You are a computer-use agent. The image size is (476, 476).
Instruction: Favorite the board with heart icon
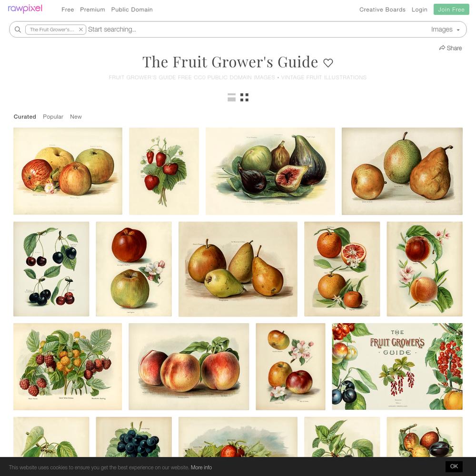(x=328, y=63)
